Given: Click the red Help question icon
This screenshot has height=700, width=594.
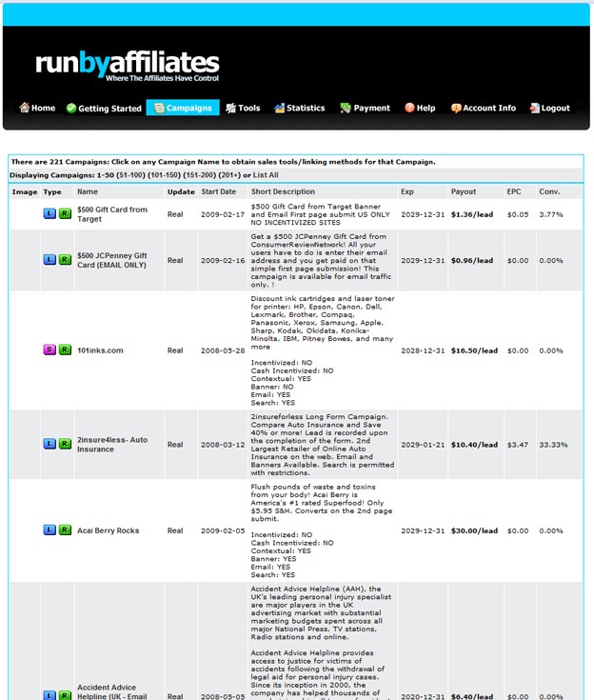Looking at the screenshot, I should click(x=409, y=108).
